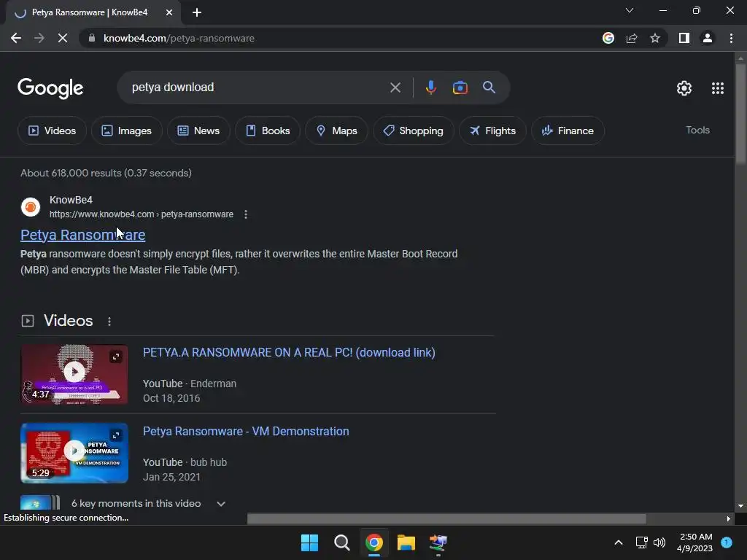The width and height of the screenshot is (747, 560).
Task: Click the forward navigation arrow
Action: point(39,38)
